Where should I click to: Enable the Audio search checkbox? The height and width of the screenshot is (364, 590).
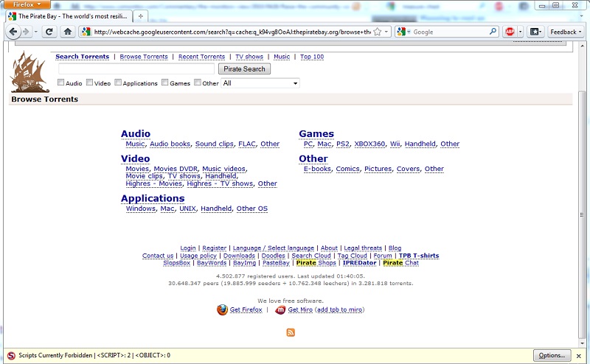[x=61, y=83]
